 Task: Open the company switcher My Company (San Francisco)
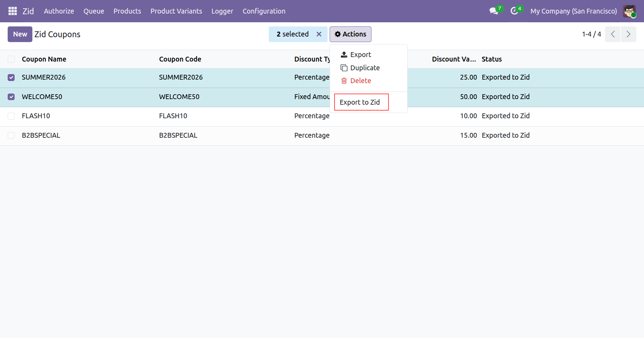coord(573,11)
